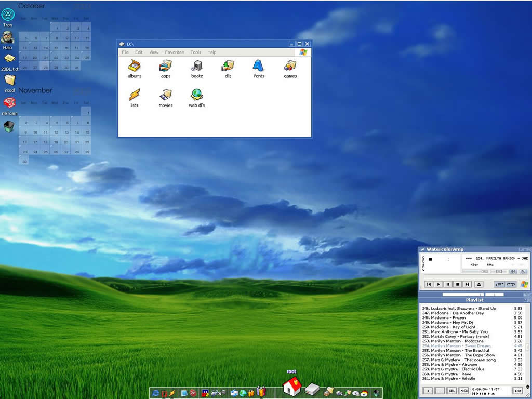Click the MISC playlist button
This screenshot has width=532, height=399.
[x=464, y=391]
